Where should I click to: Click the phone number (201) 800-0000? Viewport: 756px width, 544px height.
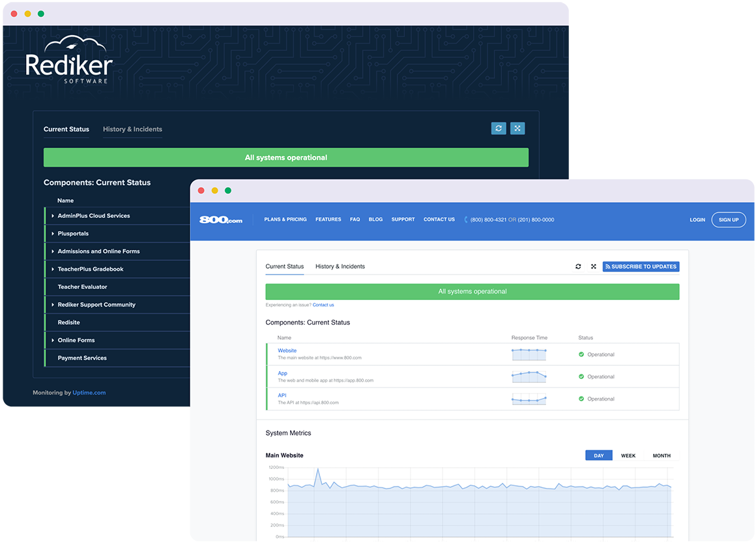coord(536,220)
